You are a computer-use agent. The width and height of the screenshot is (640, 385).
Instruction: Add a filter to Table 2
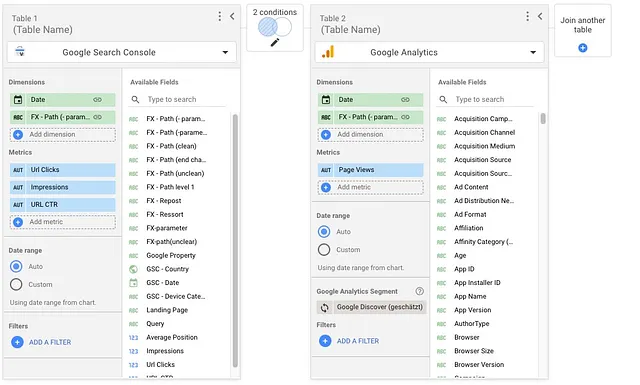349,341
